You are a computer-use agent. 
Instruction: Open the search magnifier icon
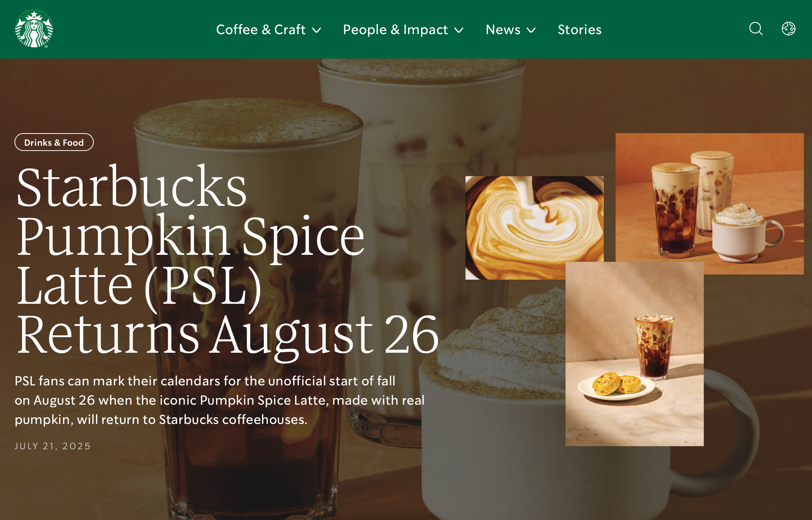(756, 29)
